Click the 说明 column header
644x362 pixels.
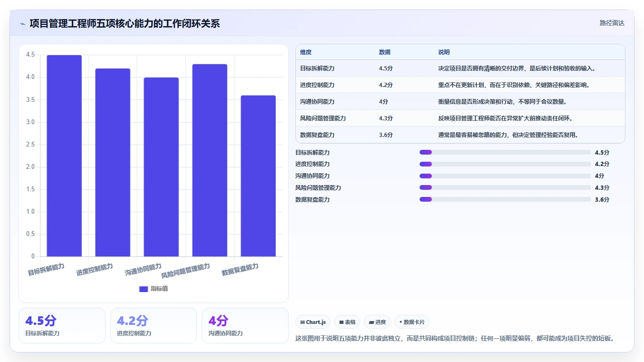[x=444, y=52]
